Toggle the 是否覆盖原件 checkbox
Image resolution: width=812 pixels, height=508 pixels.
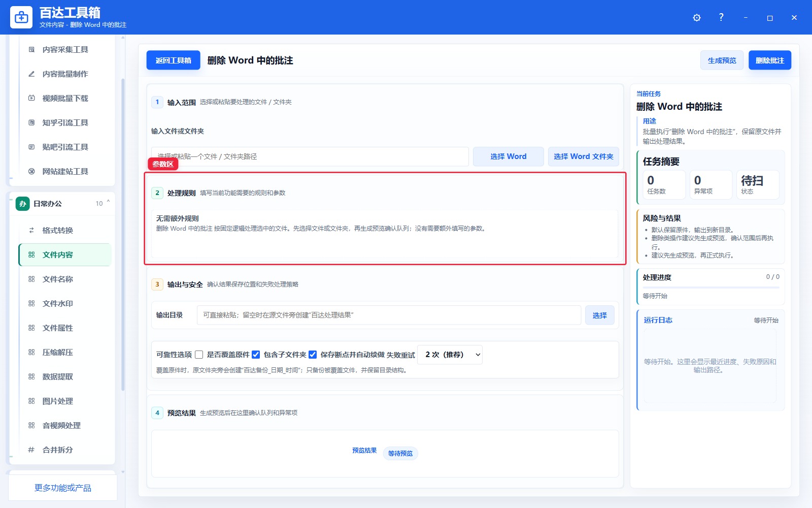[199, 355]
